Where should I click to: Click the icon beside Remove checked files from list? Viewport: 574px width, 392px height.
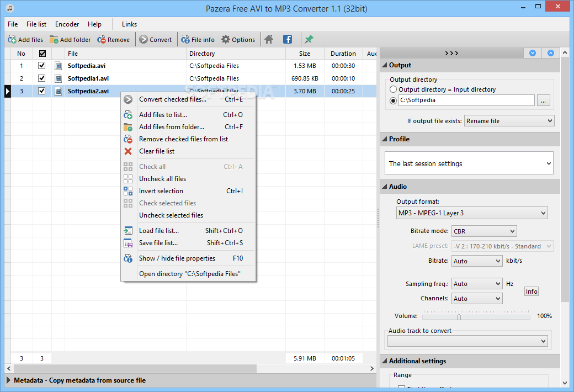point(127,139)
